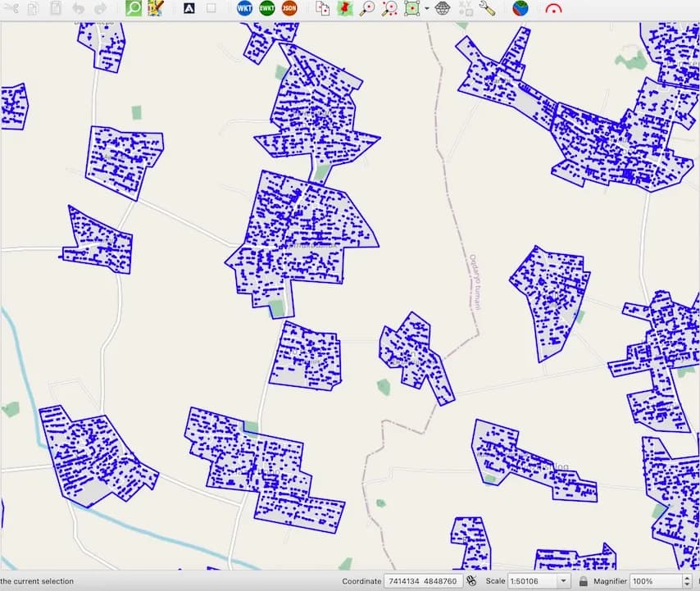The image size is (700, 591).
Task: Expand the dropdown arrow beside the polygon tool
Action: (428, 7)
